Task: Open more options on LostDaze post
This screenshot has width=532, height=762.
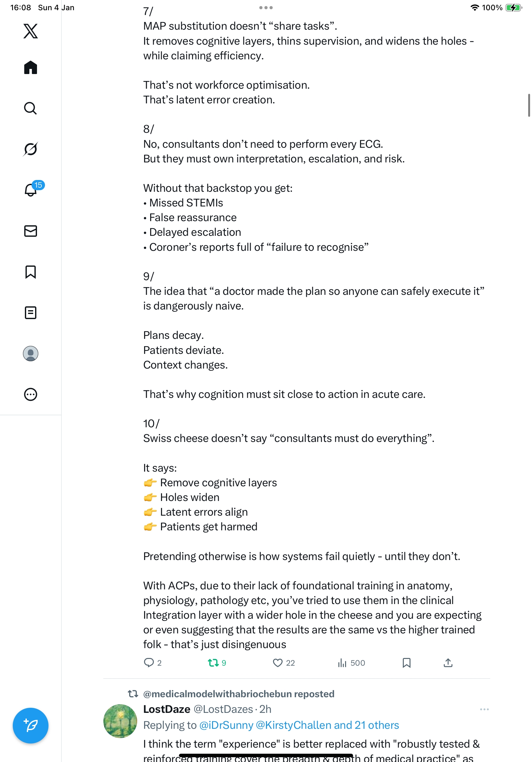Action: coord(484,709)
